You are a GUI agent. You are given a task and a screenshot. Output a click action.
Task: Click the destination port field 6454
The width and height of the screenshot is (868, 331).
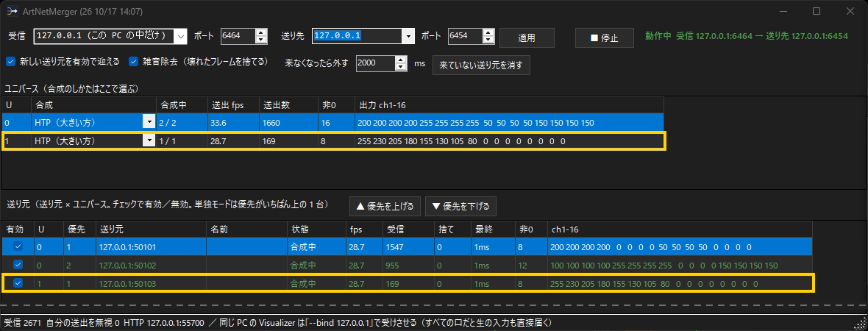click(464, 37)
